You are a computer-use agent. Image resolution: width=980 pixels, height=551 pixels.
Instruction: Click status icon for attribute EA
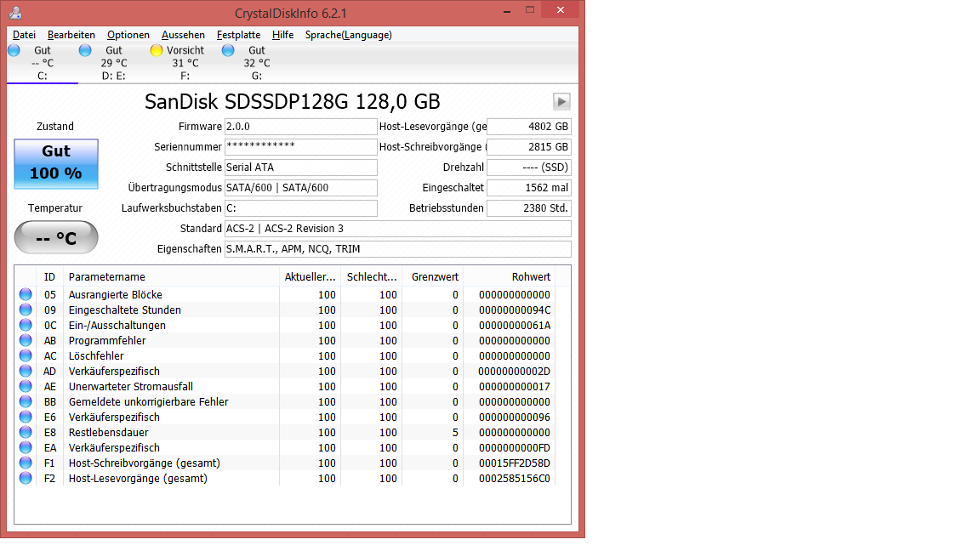coord(26,447)
